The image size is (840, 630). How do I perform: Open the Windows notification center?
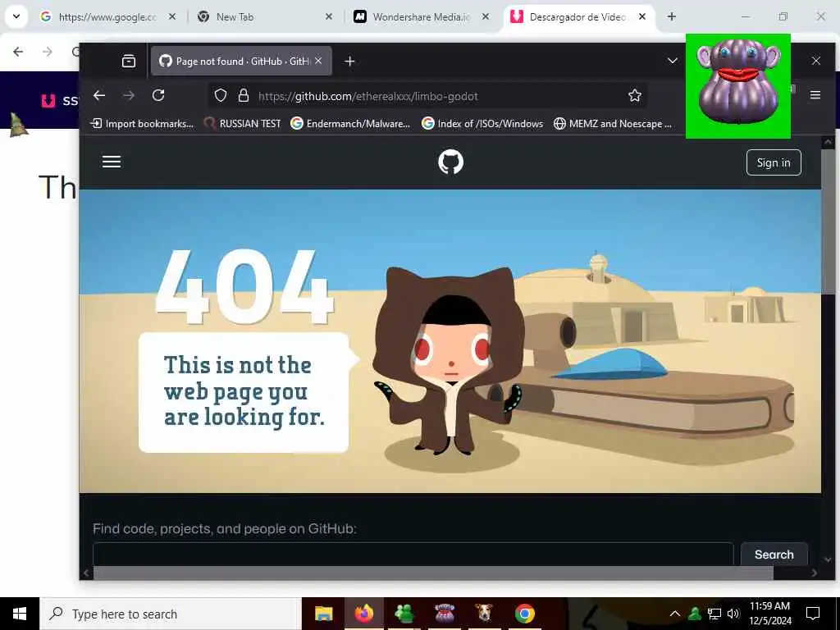pyautogui.click(x=813, y=614)
